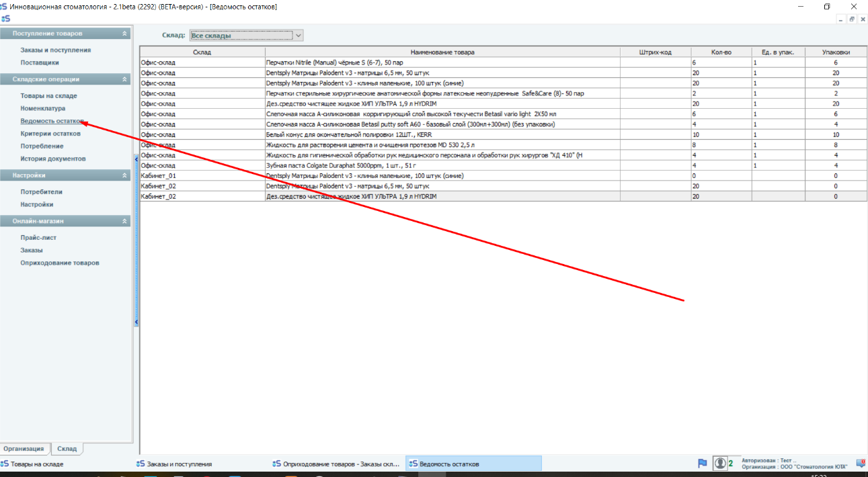Screen dimensions: 868x477
Task: Restore the inner document window
Action: point(851,19)
